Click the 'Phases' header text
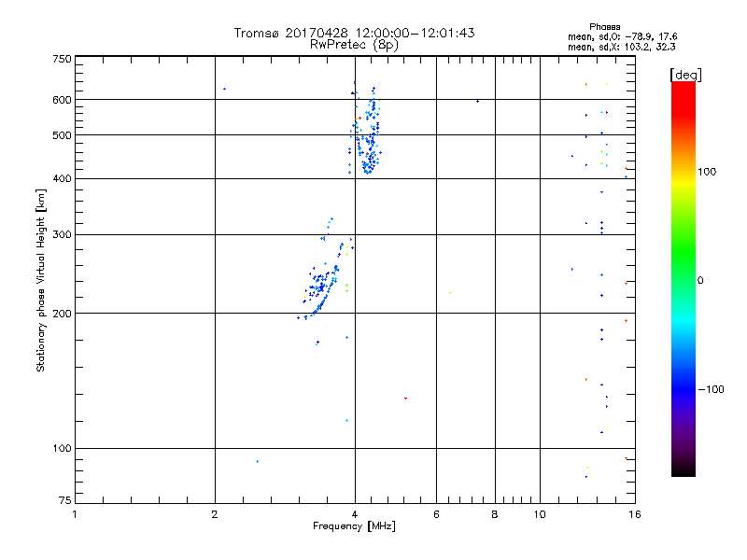 [x=604, y=27]
